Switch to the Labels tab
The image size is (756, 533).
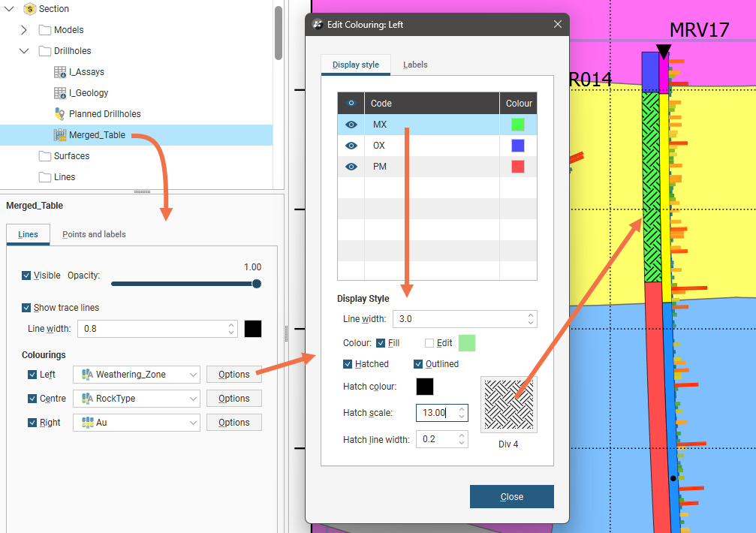pyautogui.click(x=415, y=65)
